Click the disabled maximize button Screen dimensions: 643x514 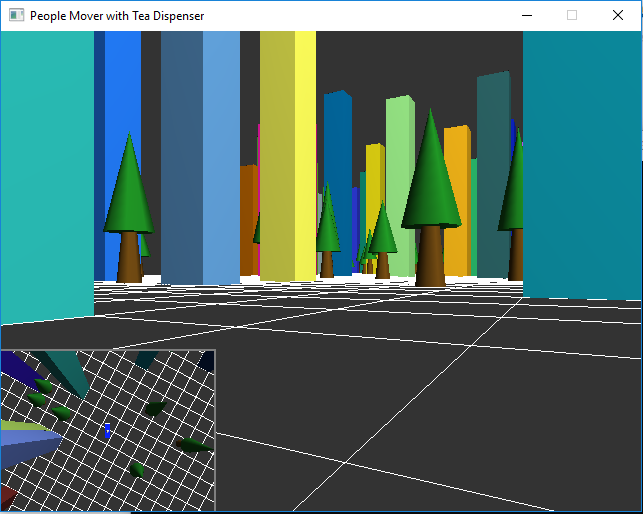point(572,16)
